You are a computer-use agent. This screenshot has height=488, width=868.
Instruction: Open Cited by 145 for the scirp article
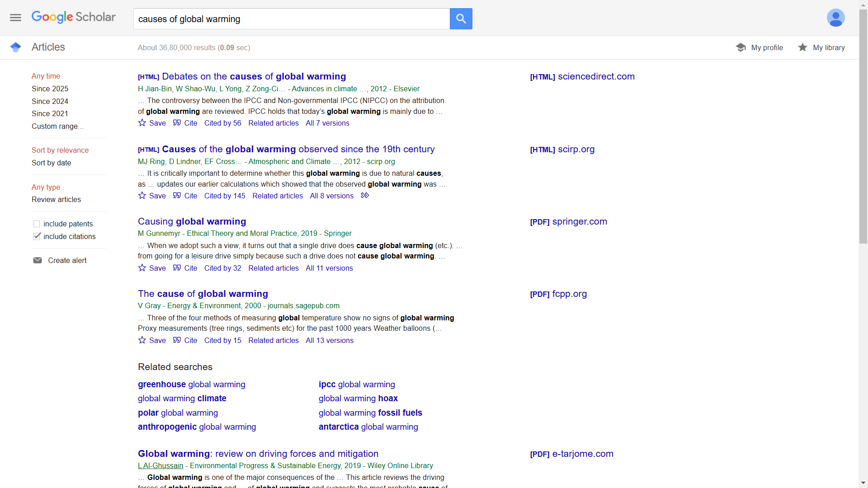click(x=225, y=196)
